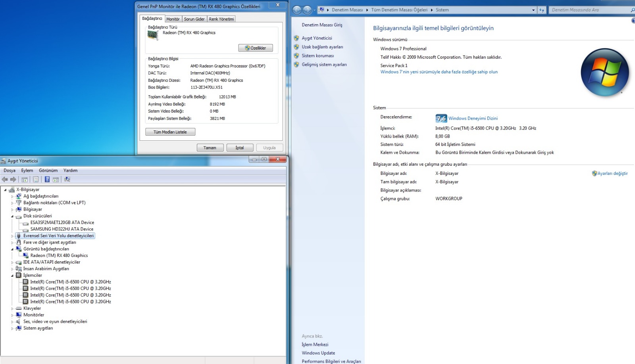Open Gelişmiş sistem ayarları link

[x=324, y=65]
